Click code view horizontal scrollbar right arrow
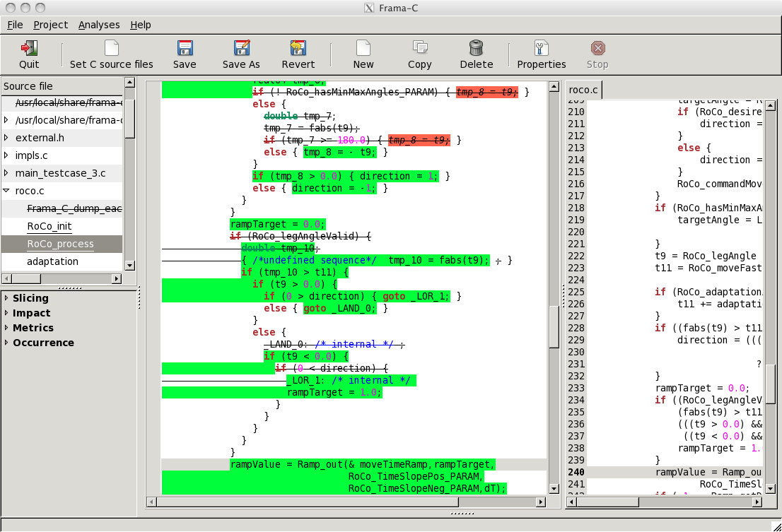This screenshot has height=532, width=782. point(541,502)
